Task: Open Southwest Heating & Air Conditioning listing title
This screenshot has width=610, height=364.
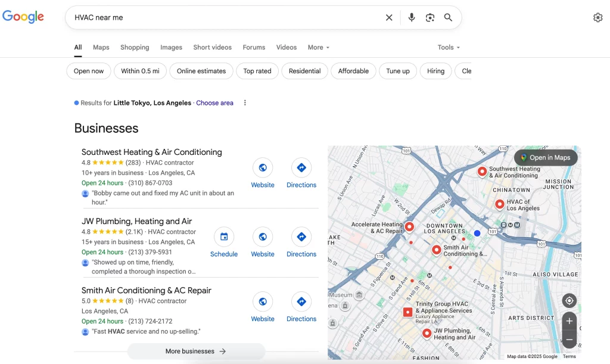Action: [152, 152]
